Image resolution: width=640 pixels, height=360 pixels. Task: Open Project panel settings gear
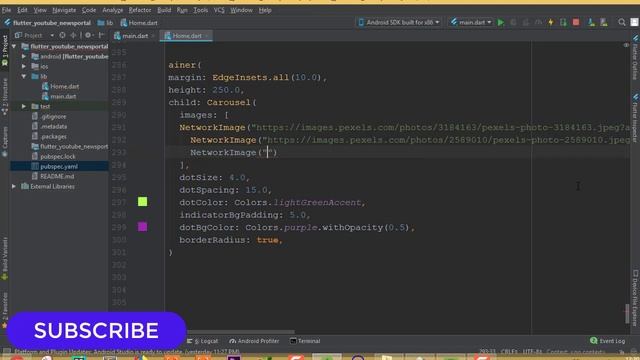point(88,36)
